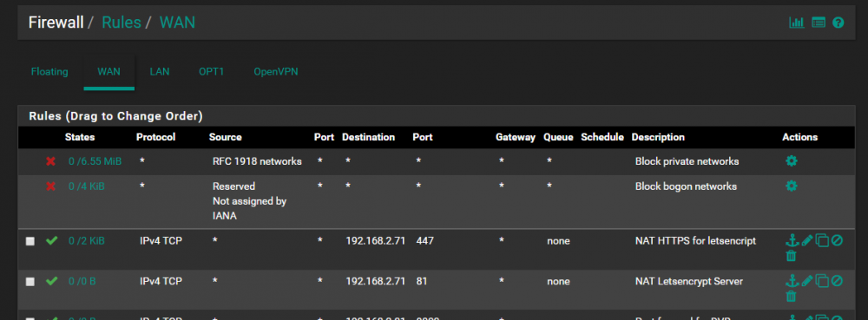The width and height of the screenshot is (868, 320).
Task: Click 'Block private networks' description
Action: (x=687, y=161)
